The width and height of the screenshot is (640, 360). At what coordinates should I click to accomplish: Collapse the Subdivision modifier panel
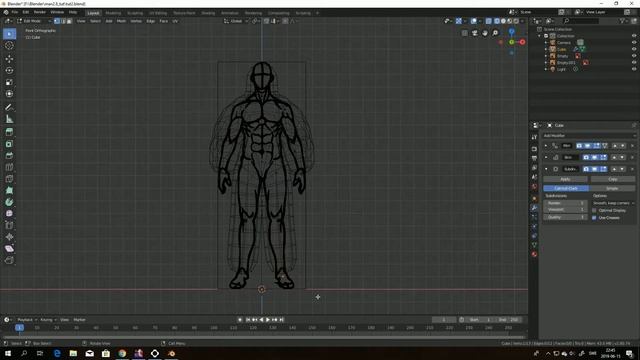coord(546,169)
